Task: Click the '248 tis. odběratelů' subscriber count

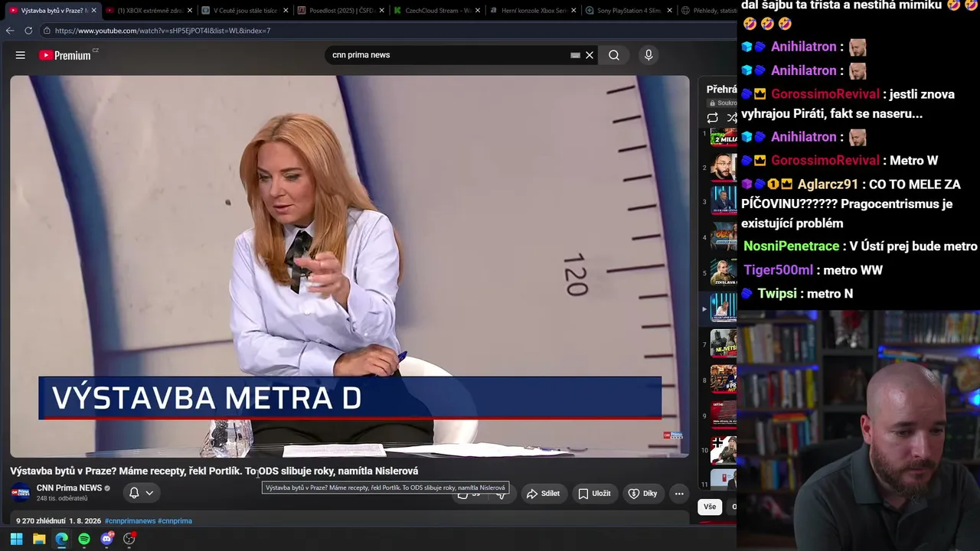Action: pos(62,498)
